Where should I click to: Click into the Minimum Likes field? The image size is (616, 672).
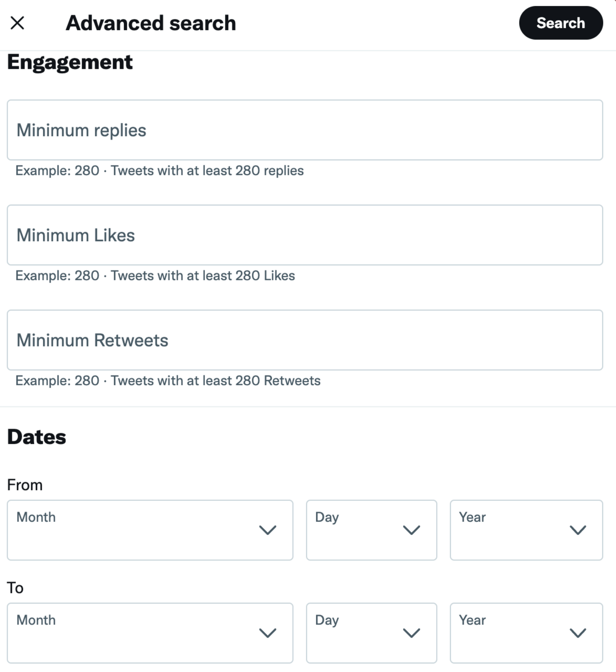tap(305, 235)
